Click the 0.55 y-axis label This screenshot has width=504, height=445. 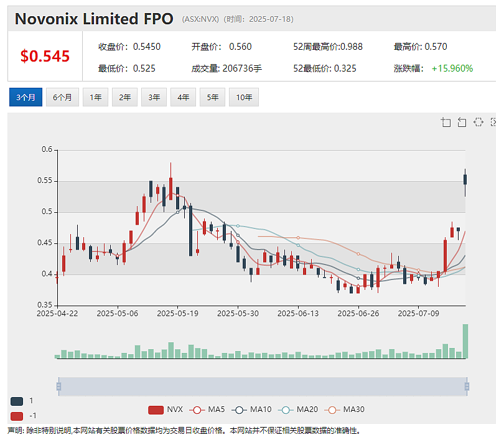(x=45, y=180)
